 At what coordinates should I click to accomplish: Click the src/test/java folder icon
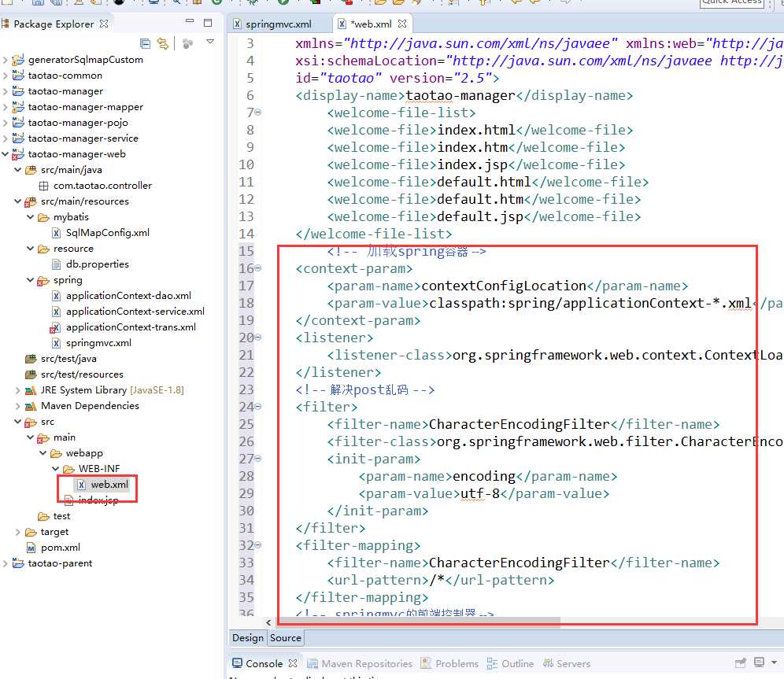31,359
